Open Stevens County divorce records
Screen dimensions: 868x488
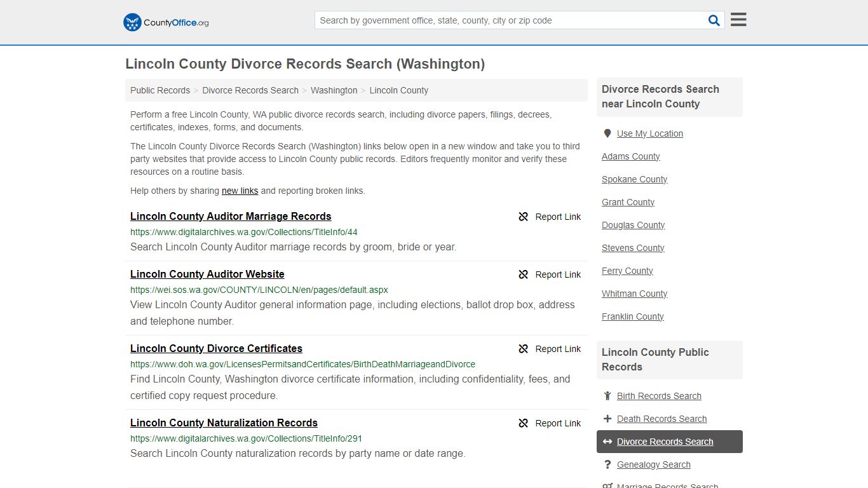[x=633, y=248]
